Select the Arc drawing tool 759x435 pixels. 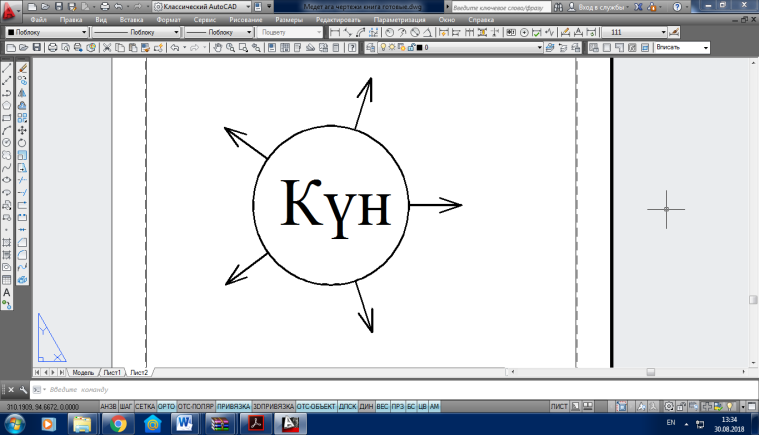pyautogui.click(x=7, y=130)
